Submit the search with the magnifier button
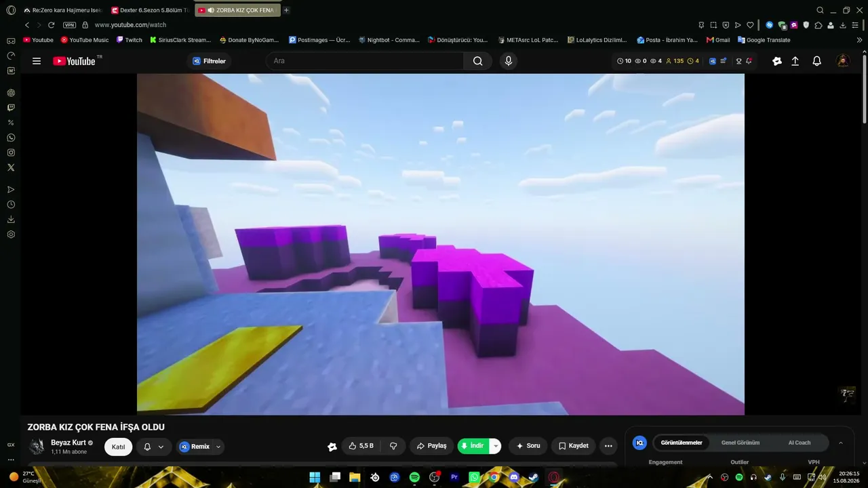 click(x=478, y=61)
